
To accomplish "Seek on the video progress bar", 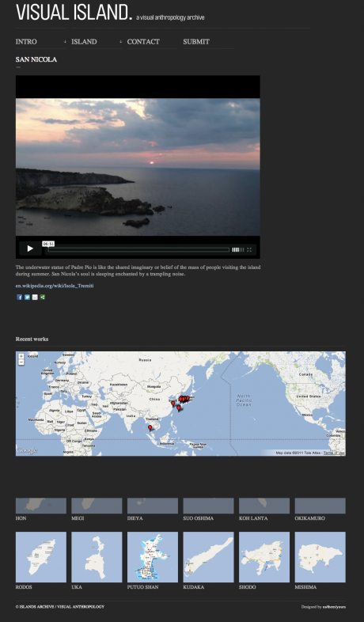I will [x=138, y=249].
